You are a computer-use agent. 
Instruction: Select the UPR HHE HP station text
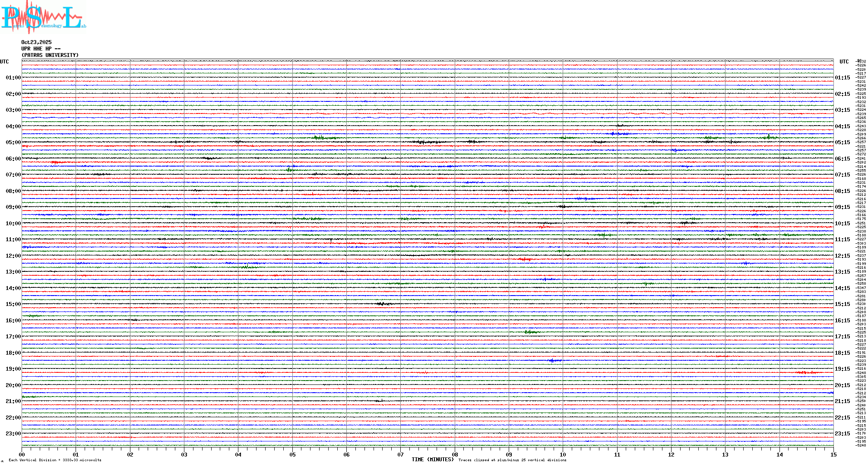41,49
